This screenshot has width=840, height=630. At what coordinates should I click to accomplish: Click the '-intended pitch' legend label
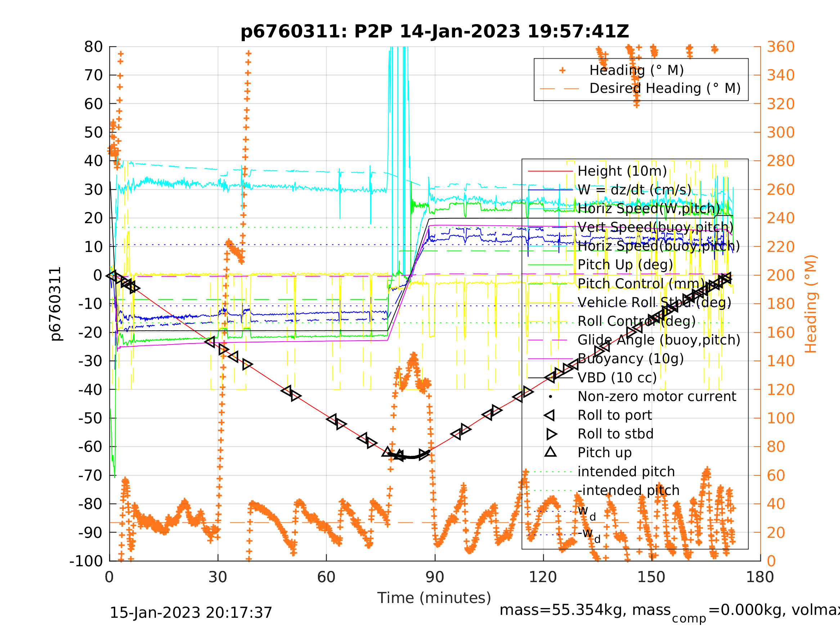628,490
